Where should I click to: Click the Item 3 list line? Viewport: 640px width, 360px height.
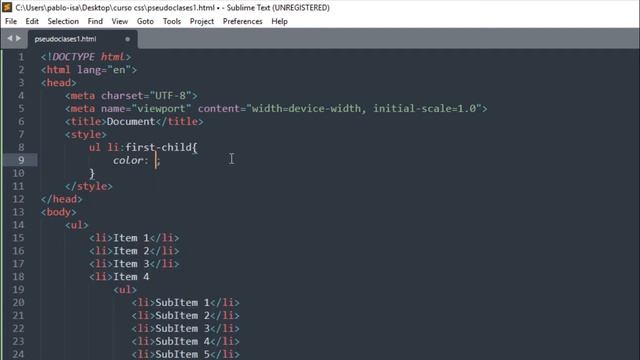134,264
